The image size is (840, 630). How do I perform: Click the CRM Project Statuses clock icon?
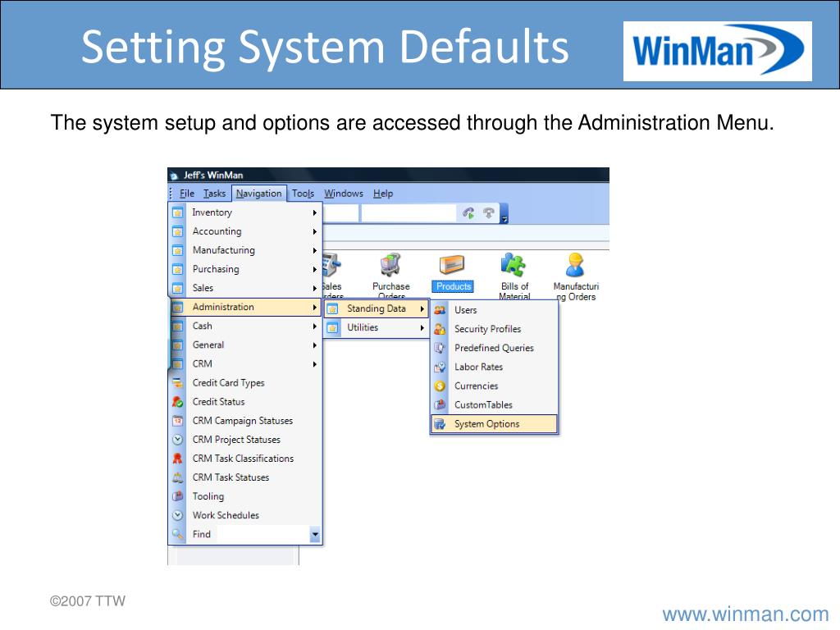178,440
